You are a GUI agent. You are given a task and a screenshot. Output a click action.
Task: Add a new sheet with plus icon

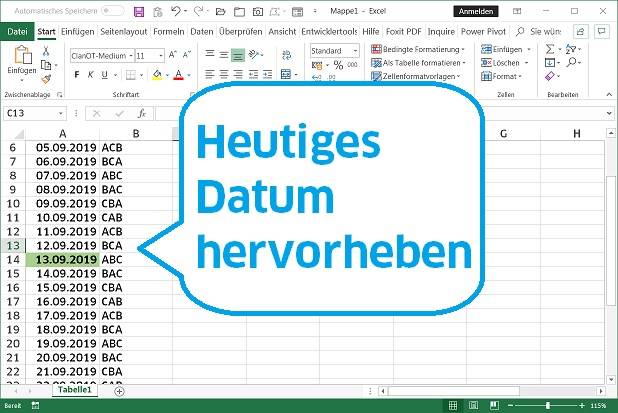[119, 391]
